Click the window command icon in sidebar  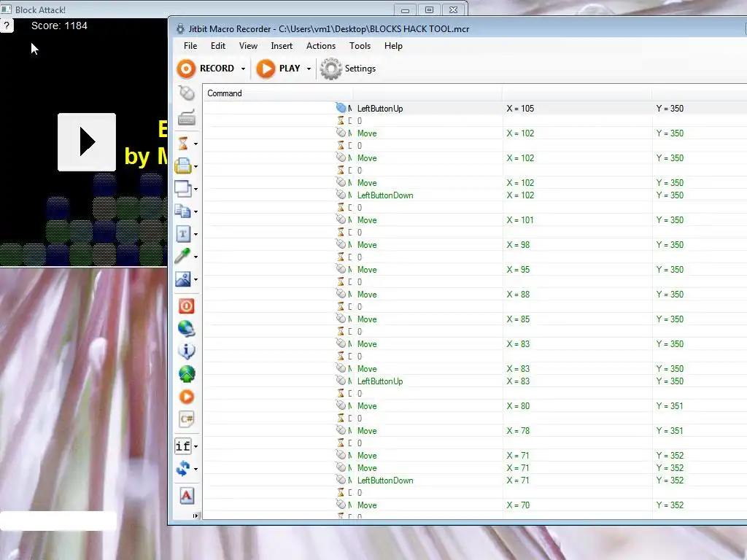183,189
